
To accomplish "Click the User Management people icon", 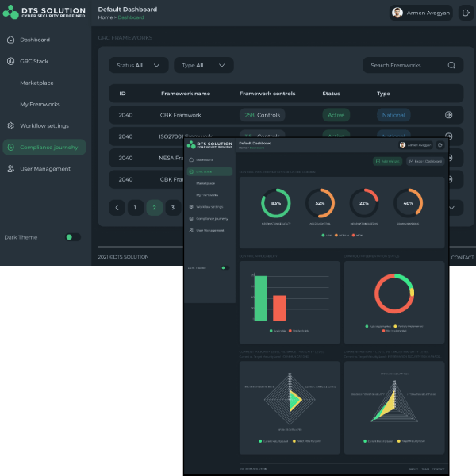I will 10,169.
